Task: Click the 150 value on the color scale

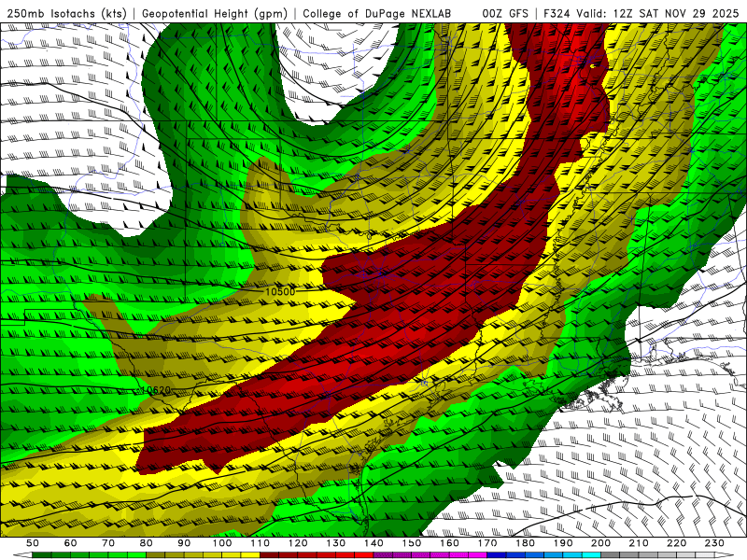Action: pyautogui.click(x=412, y=543)
